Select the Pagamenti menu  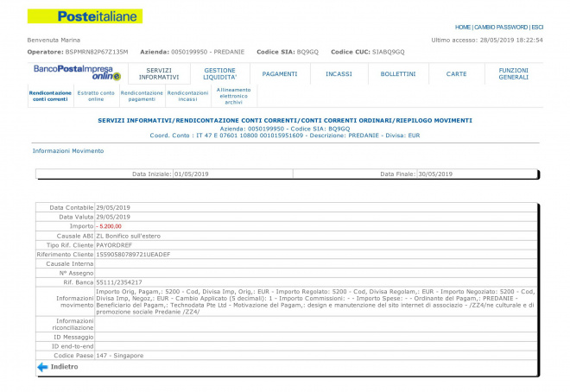[x=280, y=73]
